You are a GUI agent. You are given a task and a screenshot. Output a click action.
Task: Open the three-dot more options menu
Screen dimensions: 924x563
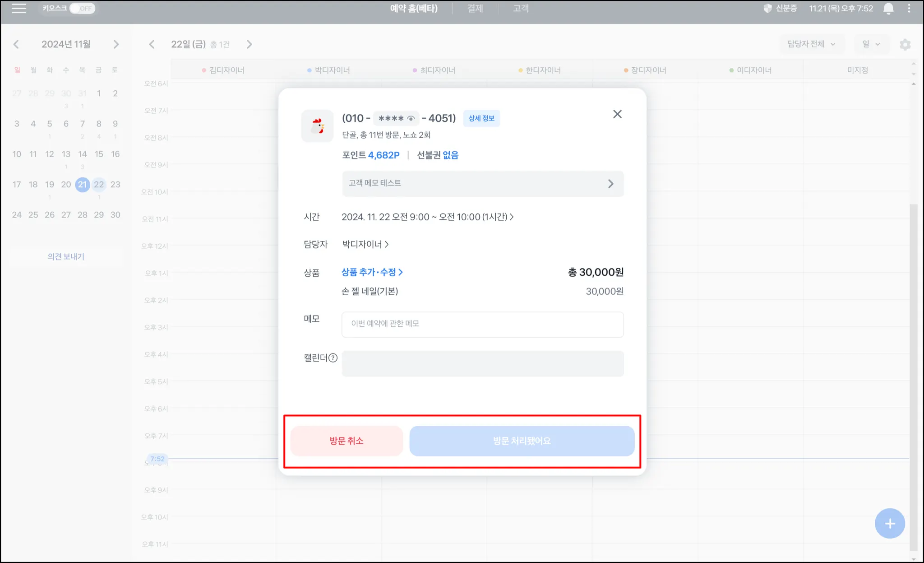(x=909, y=9)
